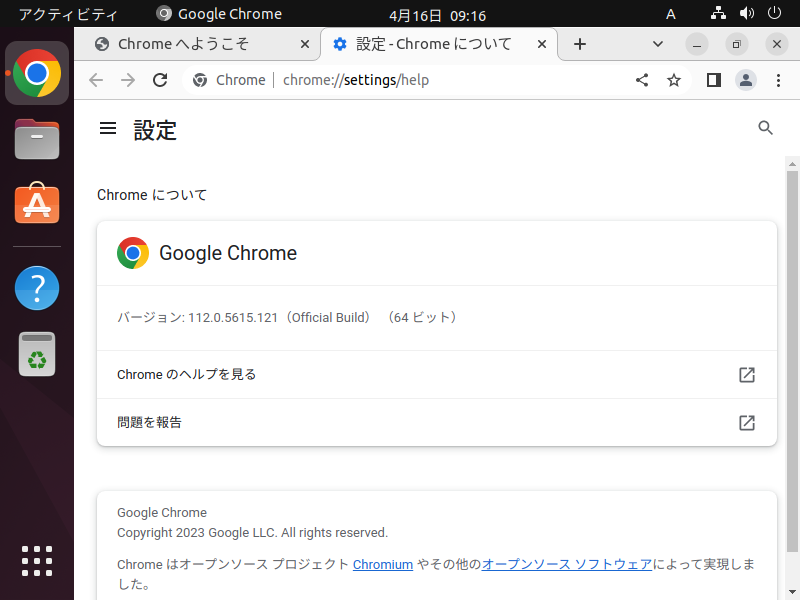Click the copyright 2023 Google LLC text
This screenshot has width=800, height=600.
click(253, 533)
